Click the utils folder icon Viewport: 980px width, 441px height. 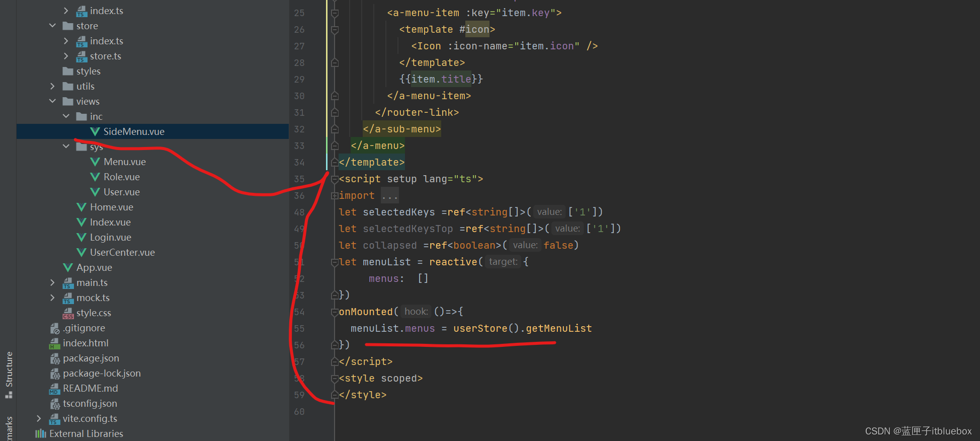68,86
